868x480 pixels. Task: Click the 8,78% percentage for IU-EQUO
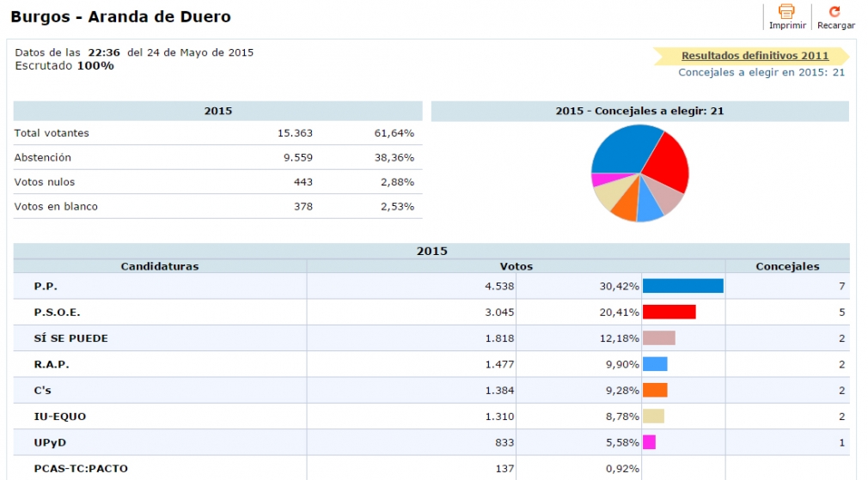pyautogui.click(x=622, y=416)
